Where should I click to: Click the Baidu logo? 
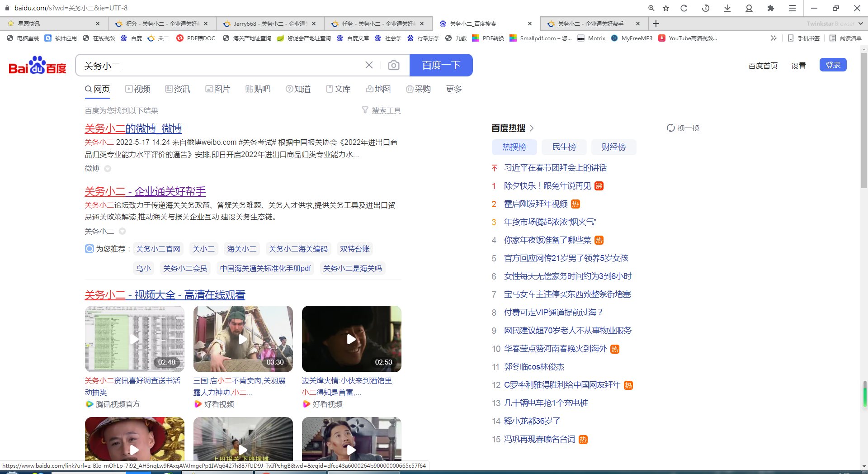pyautogui.click(x=38, y=66)
